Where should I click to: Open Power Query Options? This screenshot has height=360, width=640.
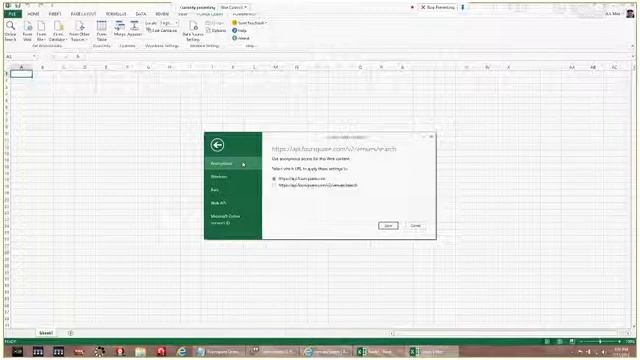coord(216,31)
